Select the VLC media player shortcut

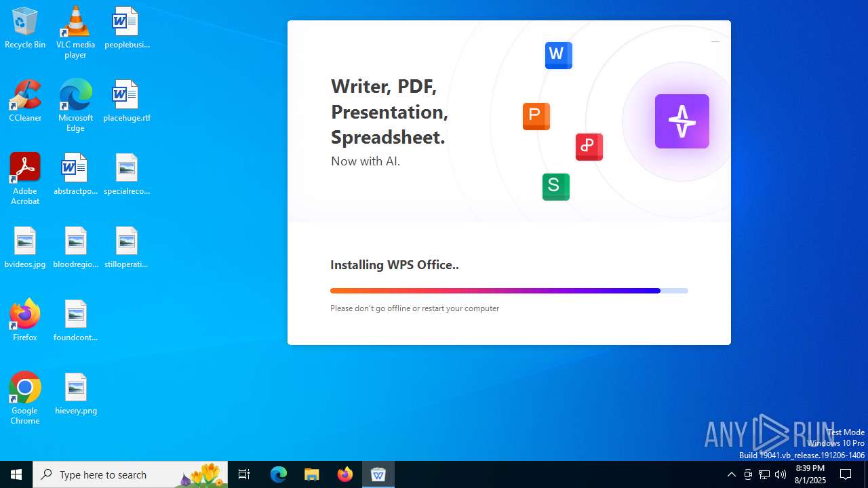tap(75, 33)
